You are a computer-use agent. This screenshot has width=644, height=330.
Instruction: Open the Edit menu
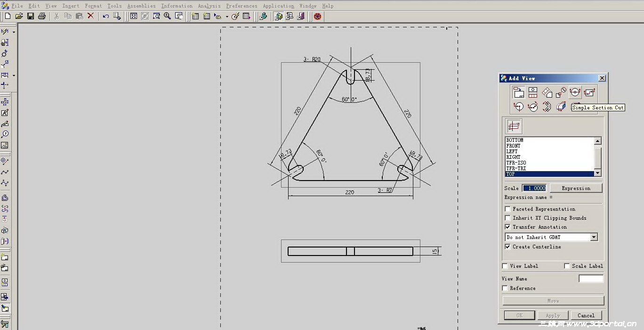34,6
